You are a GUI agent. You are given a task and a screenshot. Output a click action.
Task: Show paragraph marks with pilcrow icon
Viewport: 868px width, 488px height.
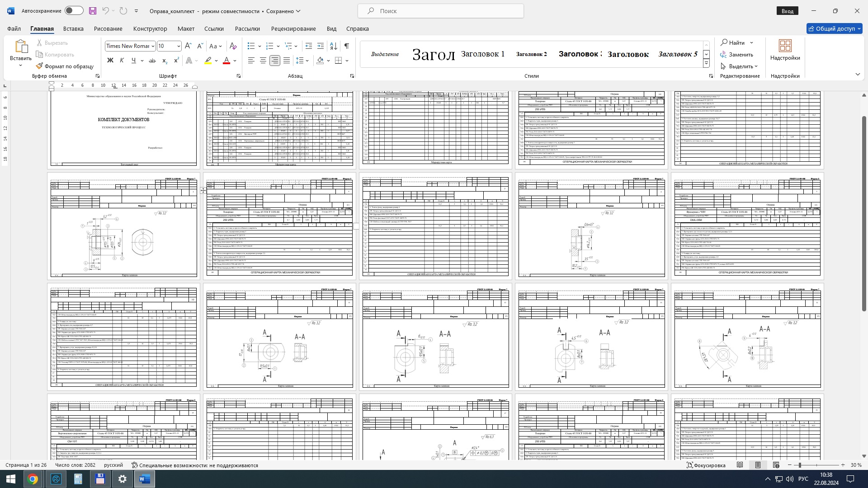click(x=346, y=46)
